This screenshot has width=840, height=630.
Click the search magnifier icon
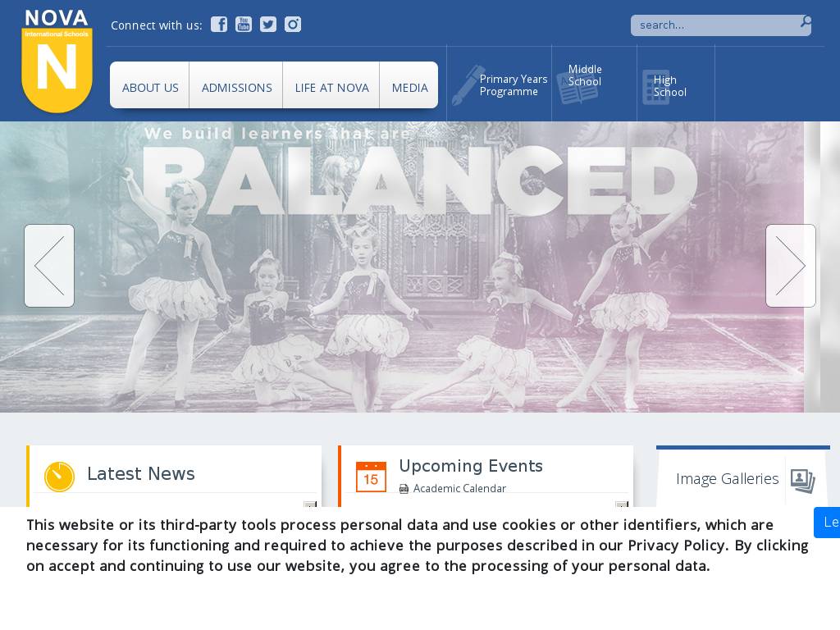806,22
